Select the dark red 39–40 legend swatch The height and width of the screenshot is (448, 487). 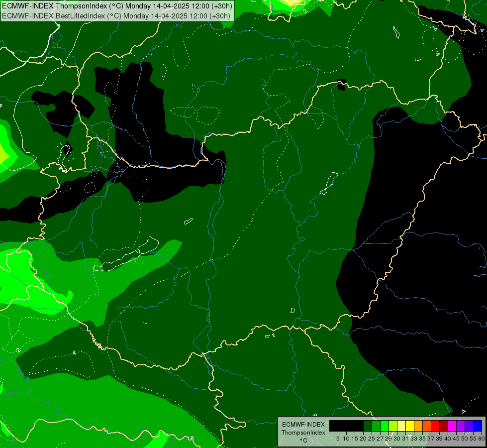(444, 426)
